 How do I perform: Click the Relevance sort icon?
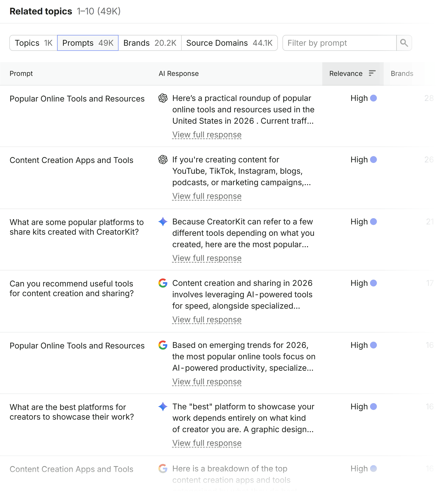[372, 73]
